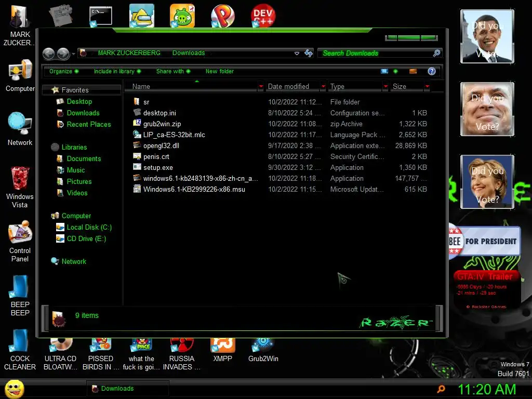Open the Name column filter dropdown

[x=261, y=87]
